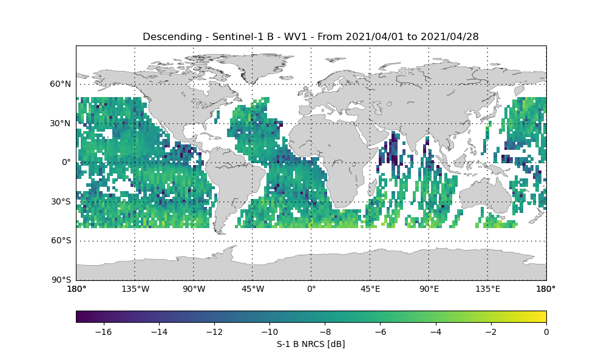607x364 pixels.
Task: Click the 0° longitude label on bottom axis
Action: [311, 289]
